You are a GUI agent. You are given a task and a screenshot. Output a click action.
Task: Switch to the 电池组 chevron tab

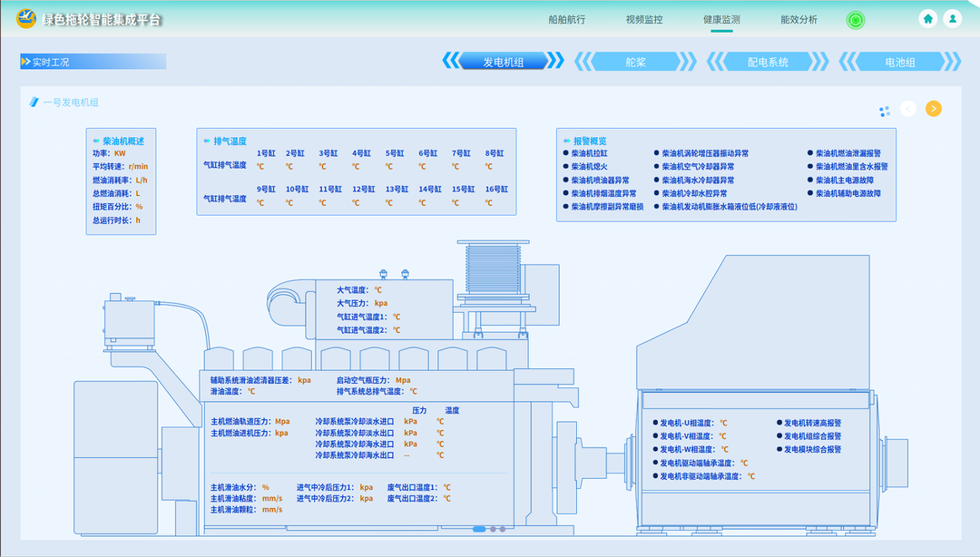[x=899, y=62]
